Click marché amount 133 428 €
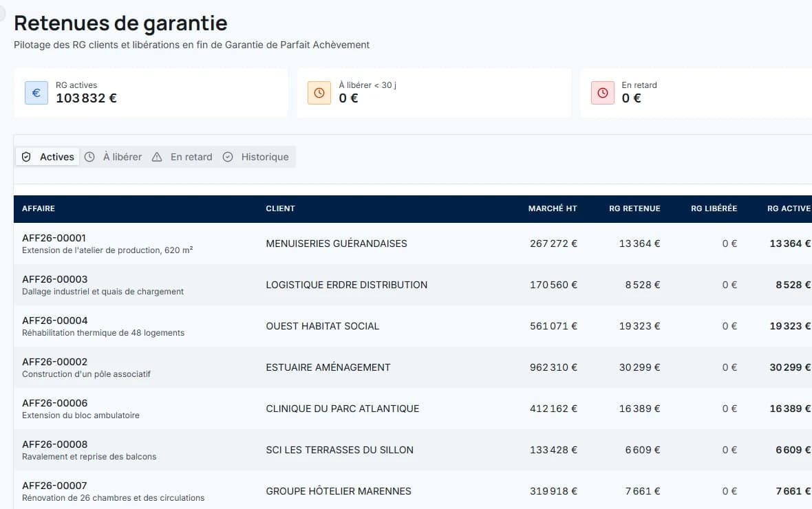 click(x=553, y=451)
